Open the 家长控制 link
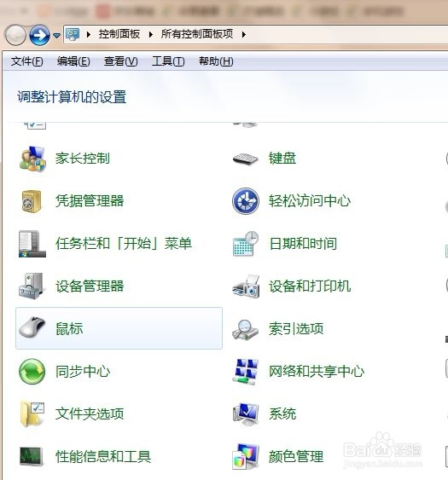448x480 pixels. click(x=83, y=159)
